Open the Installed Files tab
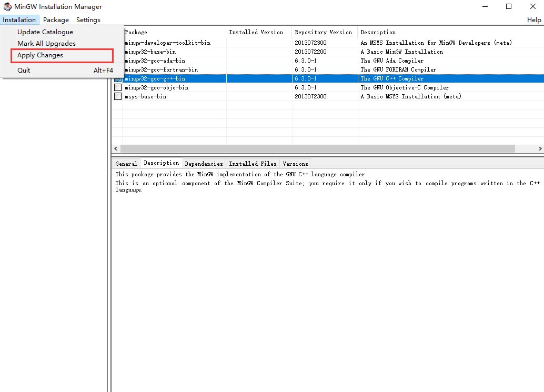Viewport: 544px width, 392px height. tap(253, 163)
